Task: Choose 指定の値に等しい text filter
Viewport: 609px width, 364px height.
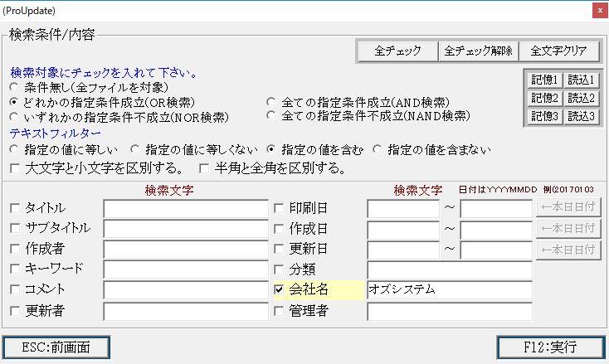Action: pos(14,149)
